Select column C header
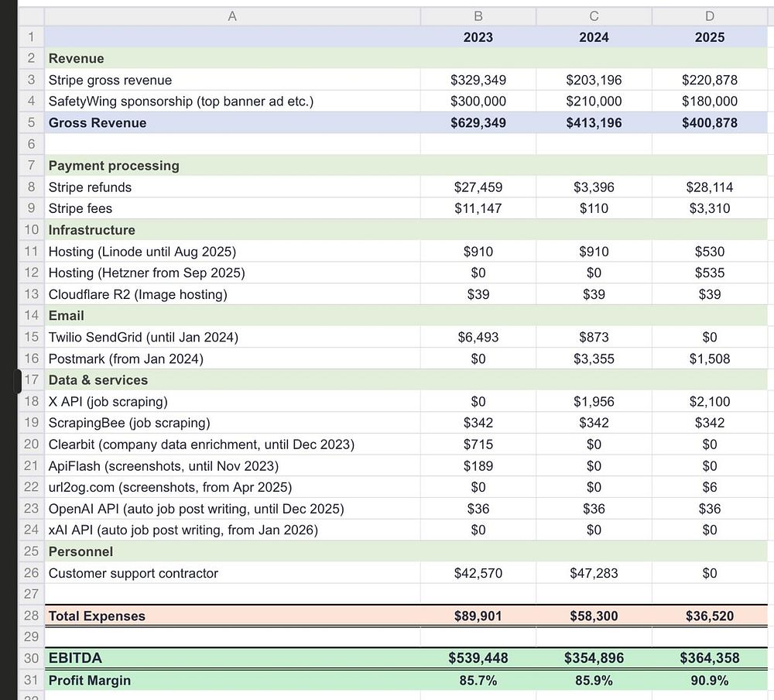This screenshot has height=700, width=774. 594,16
